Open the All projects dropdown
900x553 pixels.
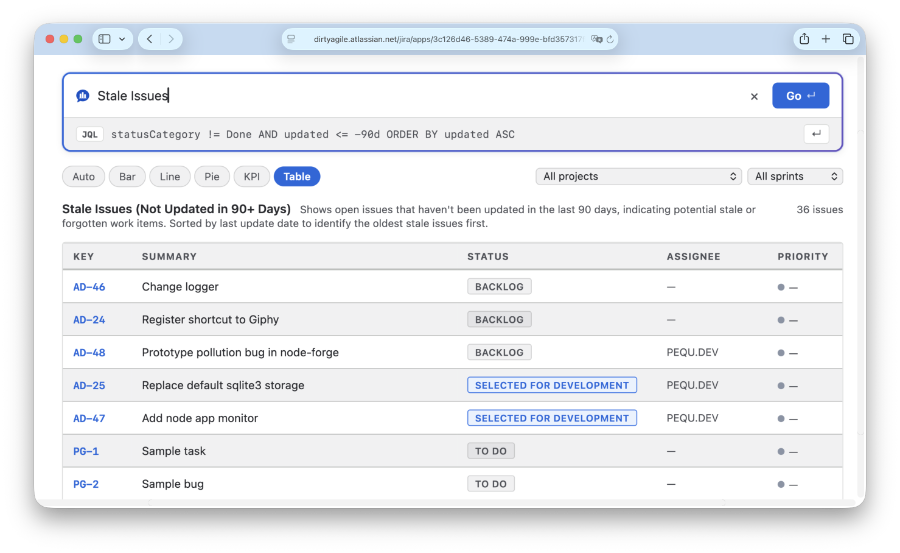coord(639,176)
